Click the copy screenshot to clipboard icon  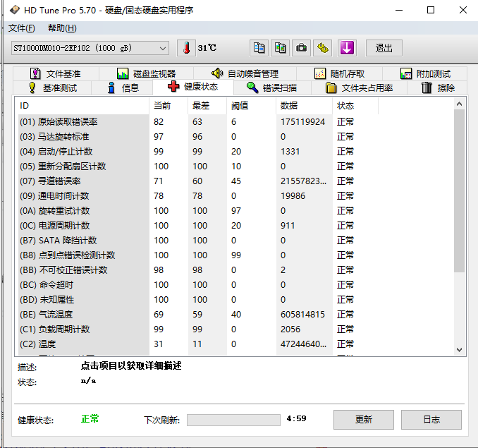pos(280,48)
